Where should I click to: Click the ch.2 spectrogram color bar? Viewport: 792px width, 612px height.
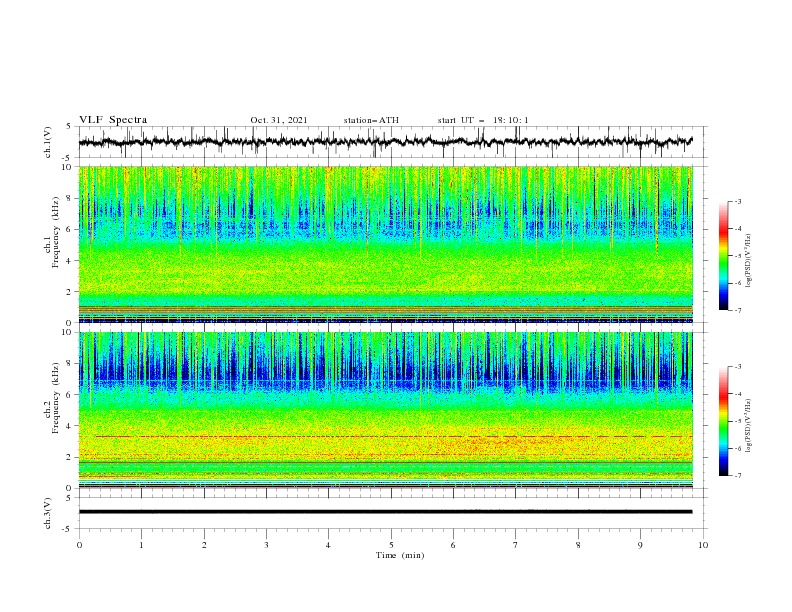pos(723,421)
